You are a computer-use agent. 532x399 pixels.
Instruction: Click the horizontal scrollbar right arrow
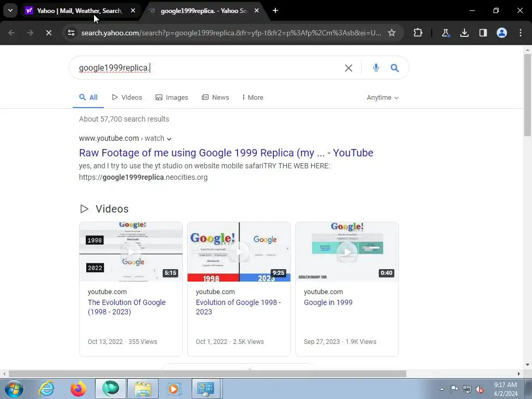[519, 374]
